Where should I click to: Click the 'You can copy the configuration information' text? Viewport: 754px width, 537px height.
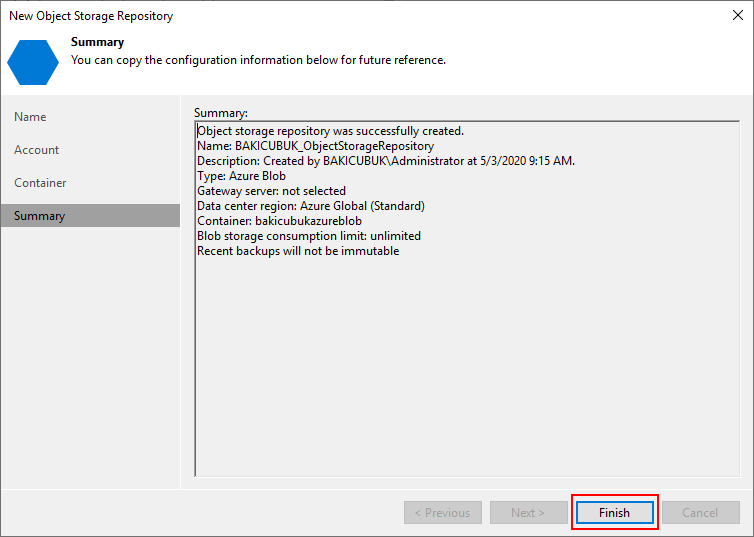(258, 60)
